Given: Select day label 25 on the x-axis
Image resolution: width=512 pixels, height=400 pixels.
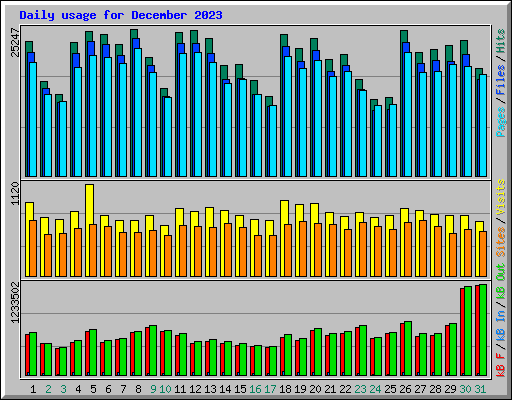Looking at the screenshot, I should (390, 389).
